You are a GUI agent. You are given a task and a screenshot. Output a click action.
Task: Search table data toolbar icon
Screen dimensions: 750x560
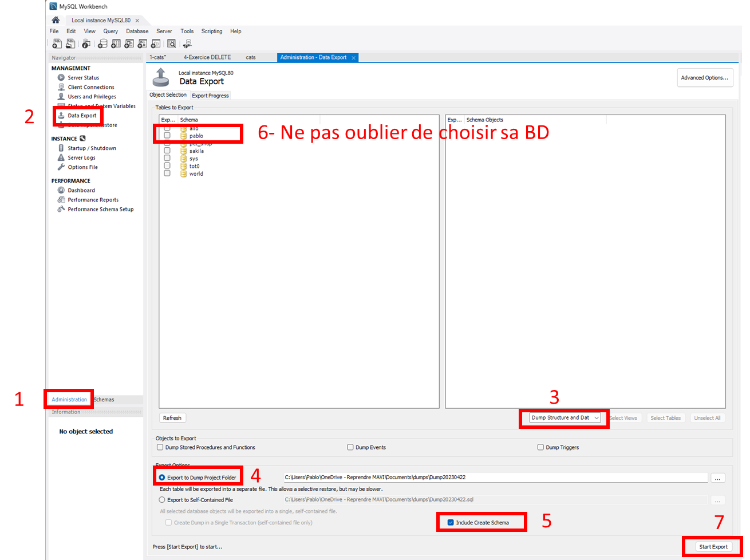[x=171, y=44]
